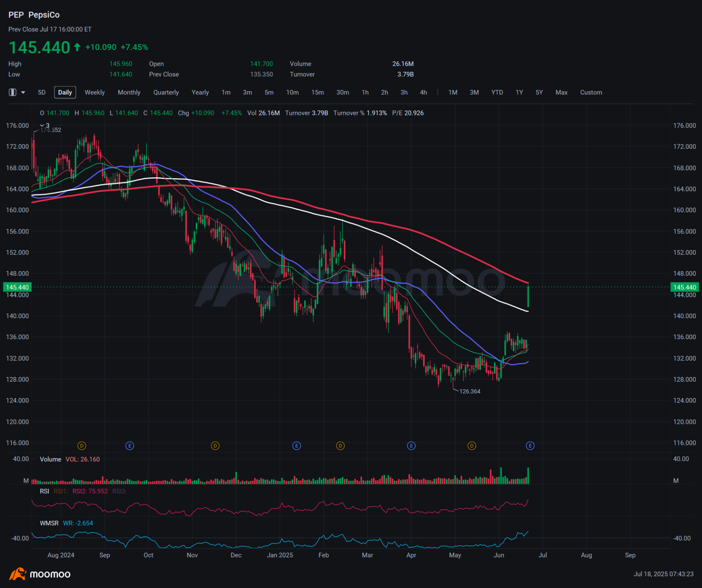Click the dividend marker in mid May

click(x=472, y=446)
